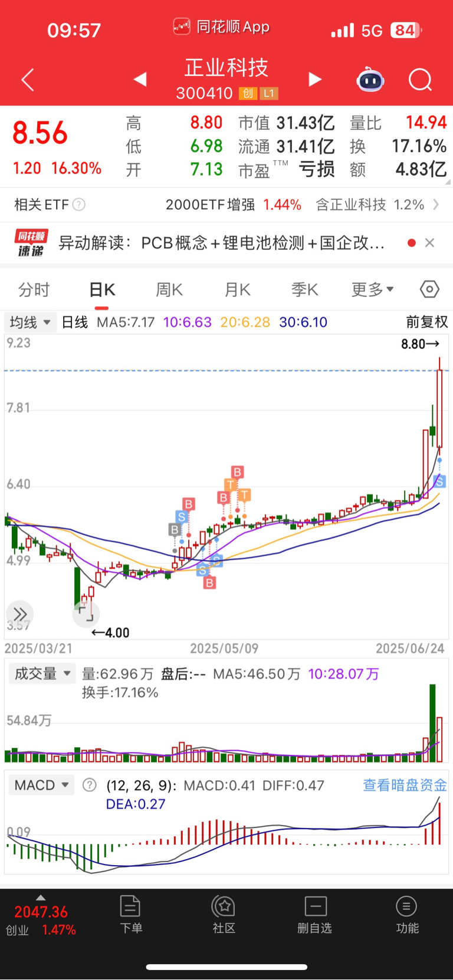Open 2000ETF增强 ETF entry
This screenshot has width=453, height=980.
(234, 204)
